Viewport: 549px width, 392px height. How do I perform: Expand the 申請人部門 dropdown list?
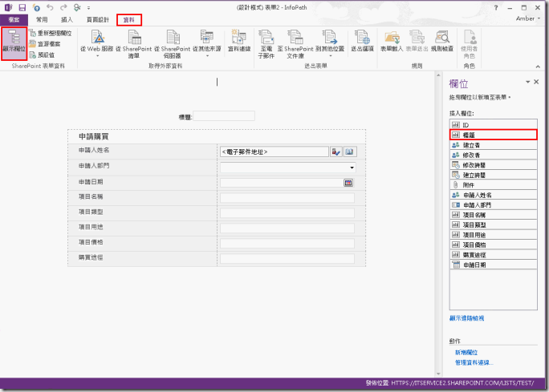pos(352,168)
